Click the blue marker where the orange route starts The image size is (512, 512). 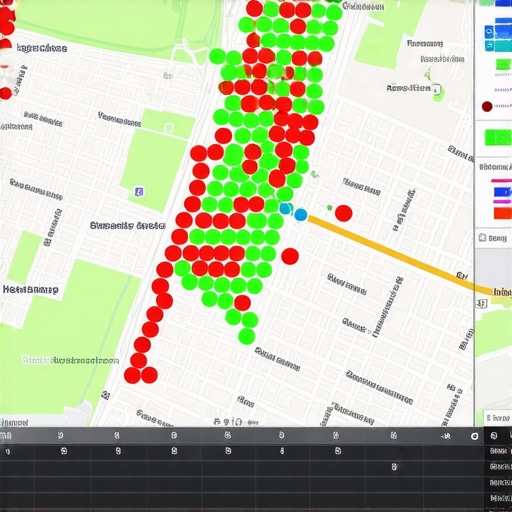click(301, 214)
